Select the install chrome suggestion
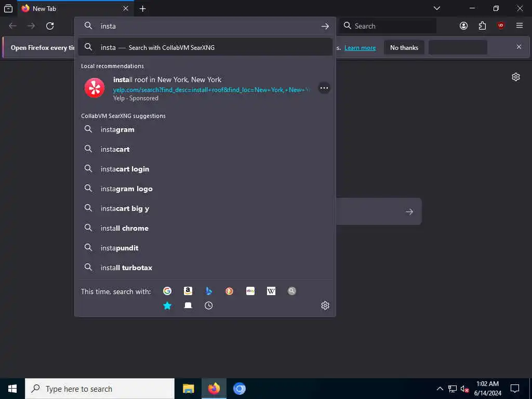This screenshot has width=532, height=399. pos(205,228)
